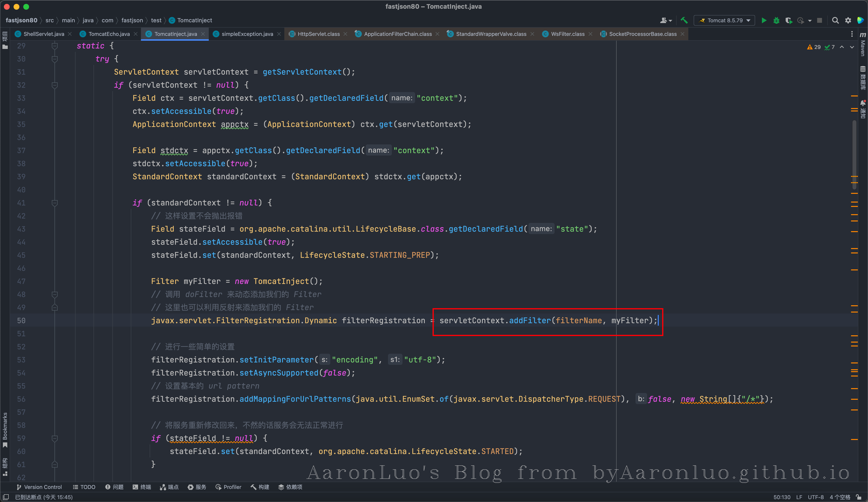The image size is (868, 502).
Task: Change file encoding UTF-8 in status bar
Action: 816,497
